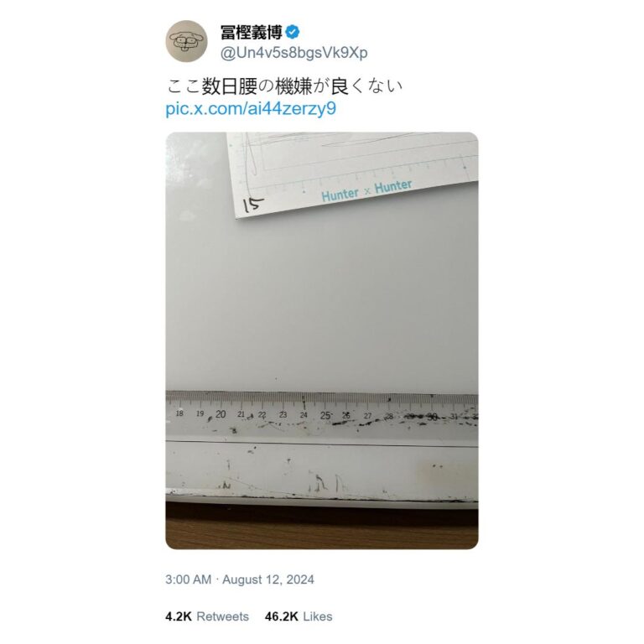View the 4.2K retweet count
This screenshot has width=644, height=644.
pos(179,616)
